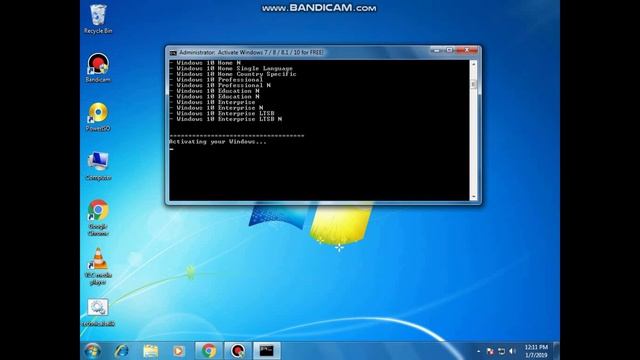This screenshot has height=360, width=640.
Task: Open the Windows Start menu orb
Action: click(92, 351)
